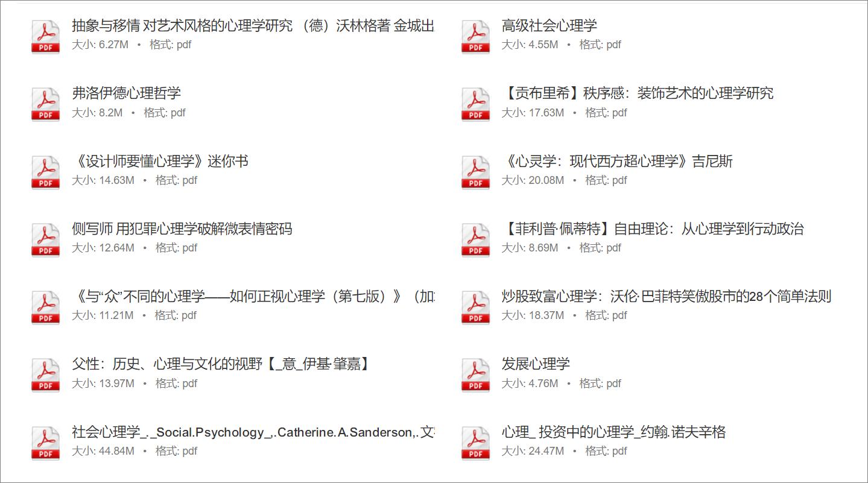The height and width of the screenshot is (483, 868).
Task: Click the PDF icon for 《与"众"不同的心理学》
Action: coord(45,307)
